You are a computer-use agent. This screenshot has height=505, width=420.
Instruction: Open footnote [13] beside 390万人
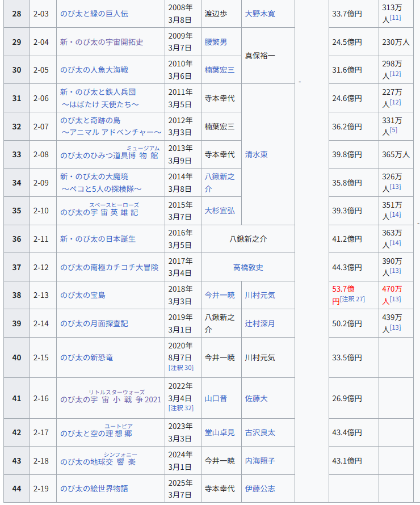coord(395,271)
